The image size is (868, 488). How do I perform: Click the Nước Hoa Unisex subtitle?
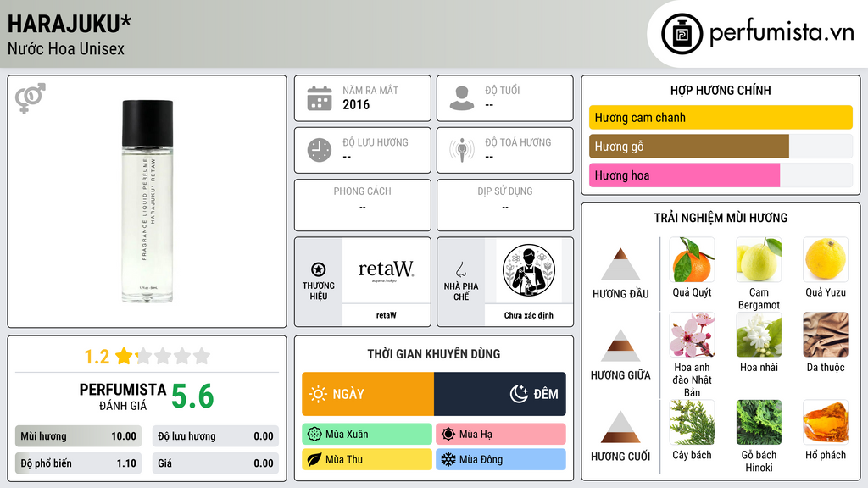(x=66, y=48)
